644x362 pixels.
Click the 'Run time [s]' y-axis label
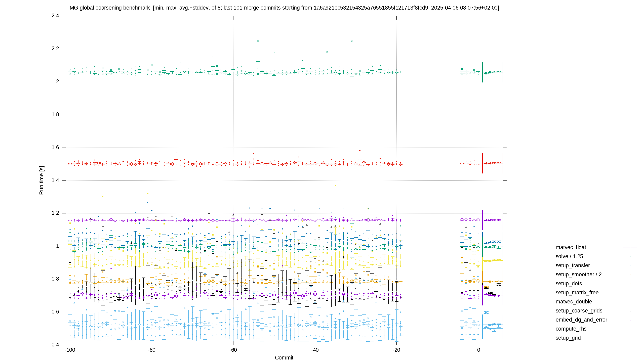click(42, 180)
